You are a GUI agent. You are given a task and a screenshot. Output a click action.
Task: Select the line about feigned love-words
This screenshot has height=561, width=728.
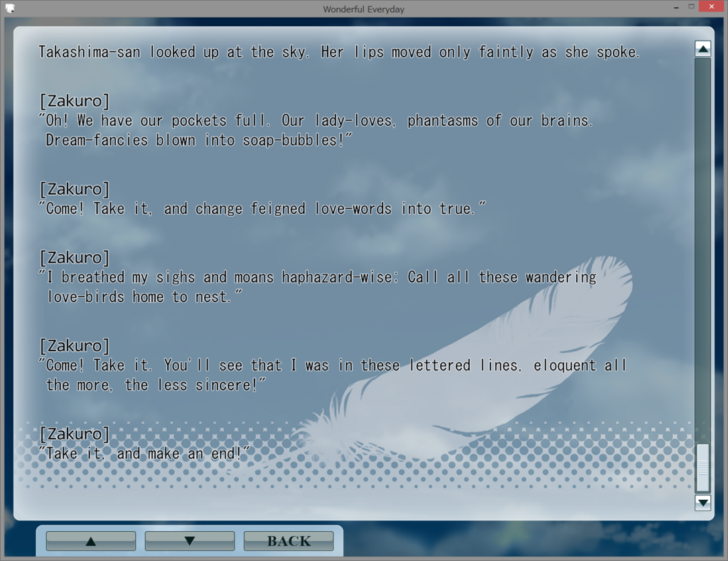(262, 208)
